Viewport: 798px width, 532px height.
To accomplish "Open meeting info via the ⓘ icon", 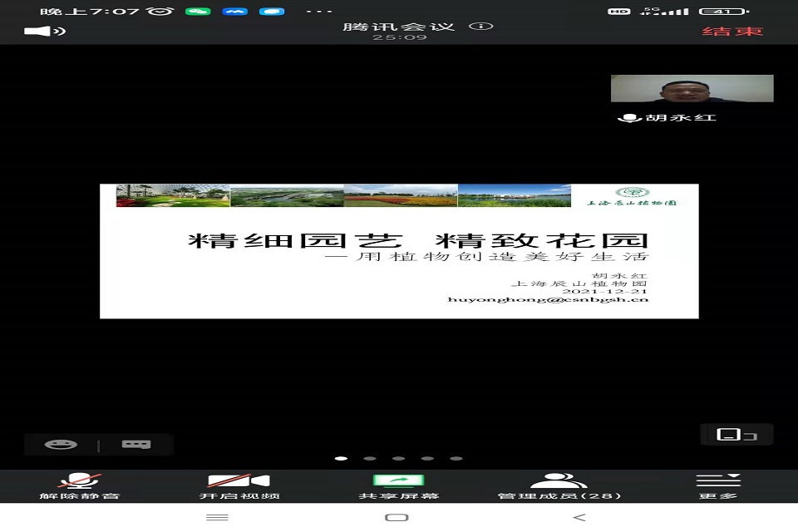I will 480,26.
